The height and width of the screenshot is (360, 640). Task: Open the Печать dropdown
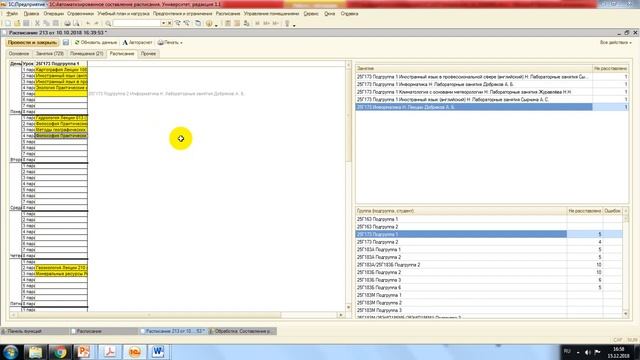click(x=170, y=42)
